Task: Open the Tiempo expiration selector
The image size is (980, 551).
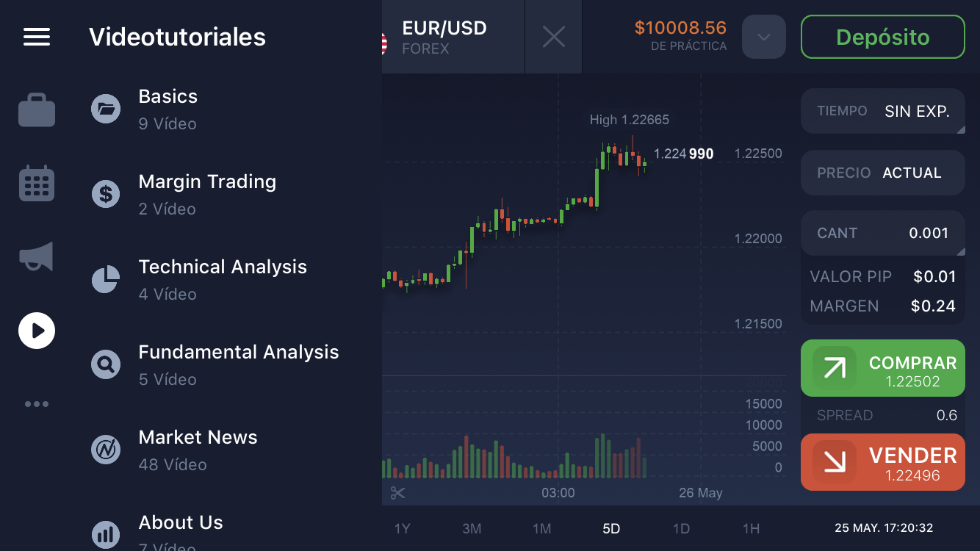Action: click(x=882, y=112)
